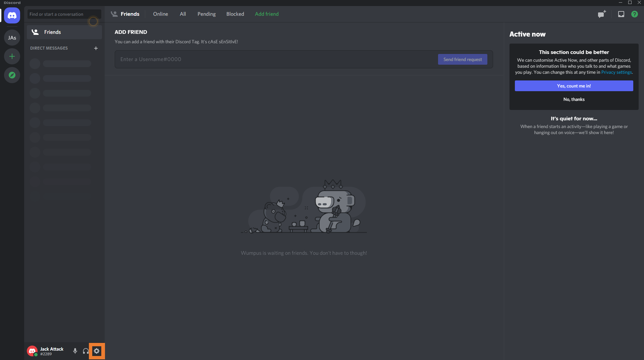The image size is (644, 360).
Task: Open the JAs server
Action: [12, 38]
